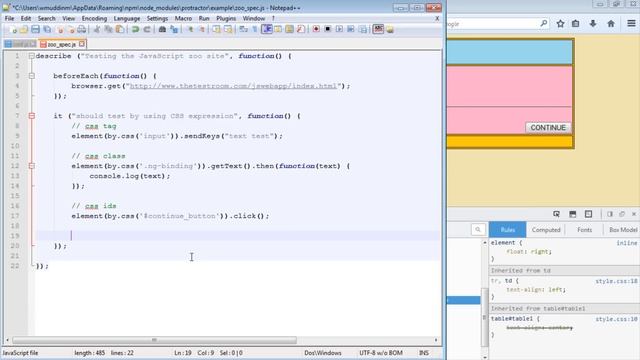This screenshot has width=640, height=360.
Task: Click the Undo arrow icon
Action: tap(135, 29)
